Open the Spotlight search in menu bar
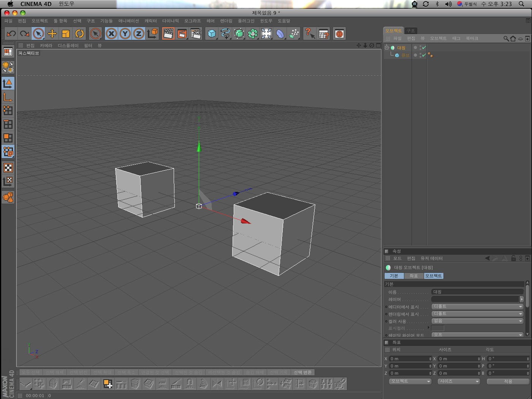The height and width of the screenshot is (399, 532). coord(521,4)
